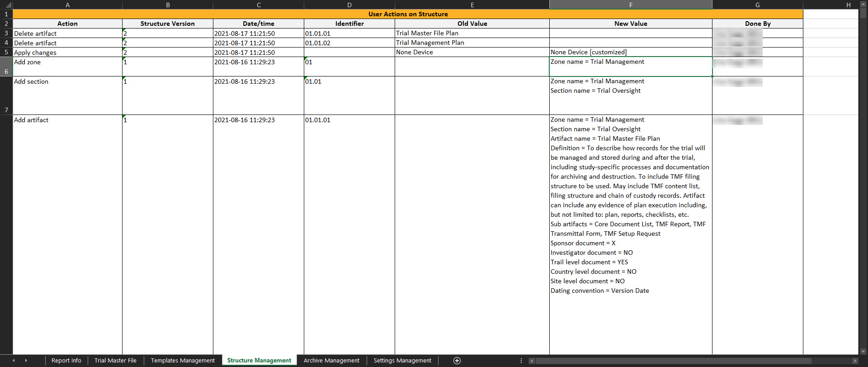Add a new sheet with plus icon
868x367 pixels.
click(x=457, y=361)
